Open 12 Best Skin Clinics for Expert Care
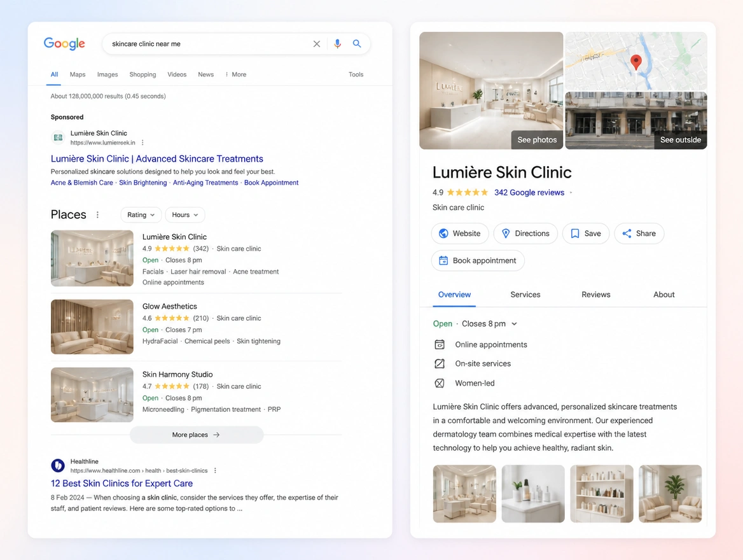The height and width of the screenshot is (560, 743). point(122,483)
